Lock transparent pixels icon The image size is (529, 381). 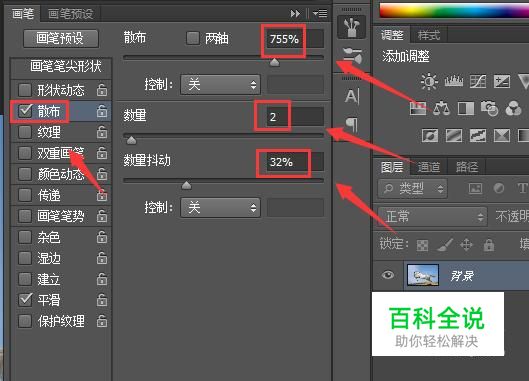click(422, 245)
